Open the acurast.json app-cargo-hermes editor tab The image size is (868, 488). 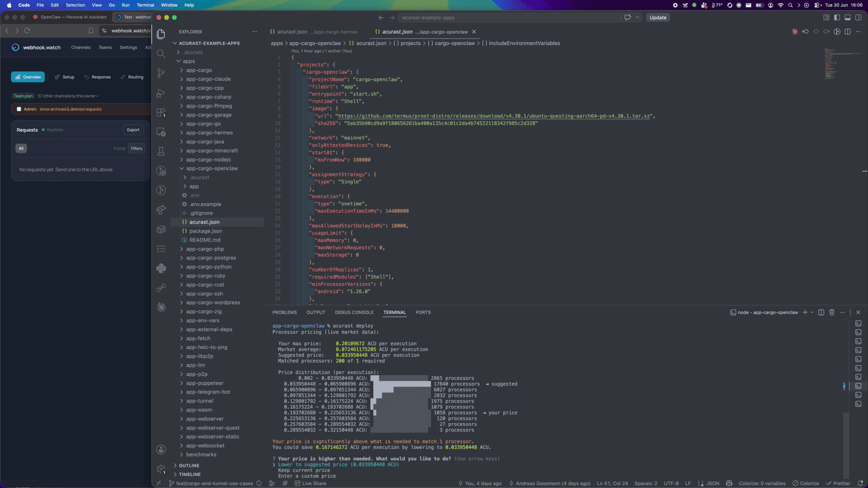click(x=314, y=31)
